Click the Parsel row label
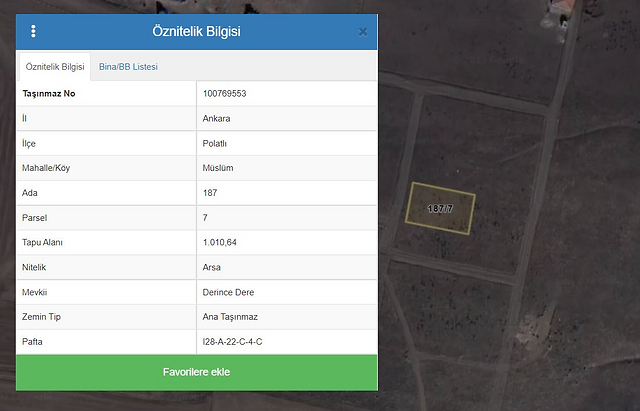Viewport: 640px width, 411px height. (x=35, y=217)
